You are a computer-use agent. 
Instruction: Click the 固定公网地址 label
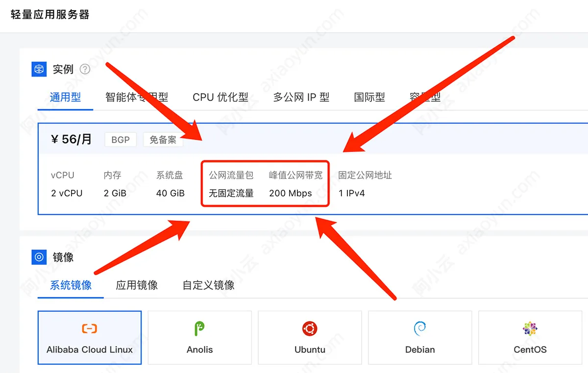[x=366, y=175]
